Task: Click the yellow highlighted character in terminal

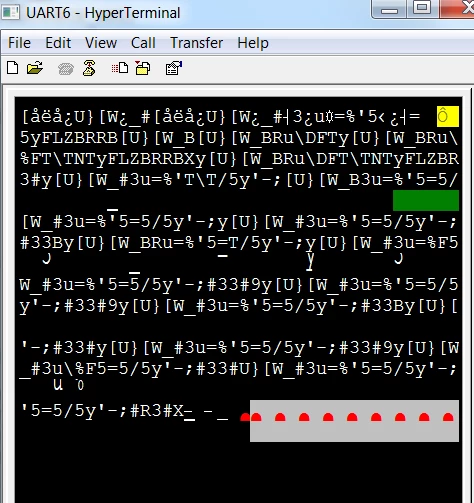Action: 448,117
